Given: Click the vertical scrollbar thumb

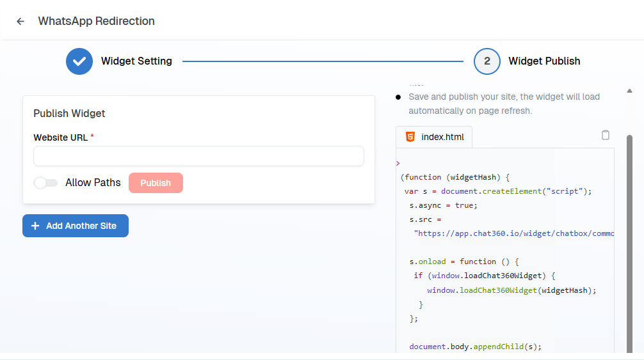Looking at the screenshot, I should click(x=629, y=244).
